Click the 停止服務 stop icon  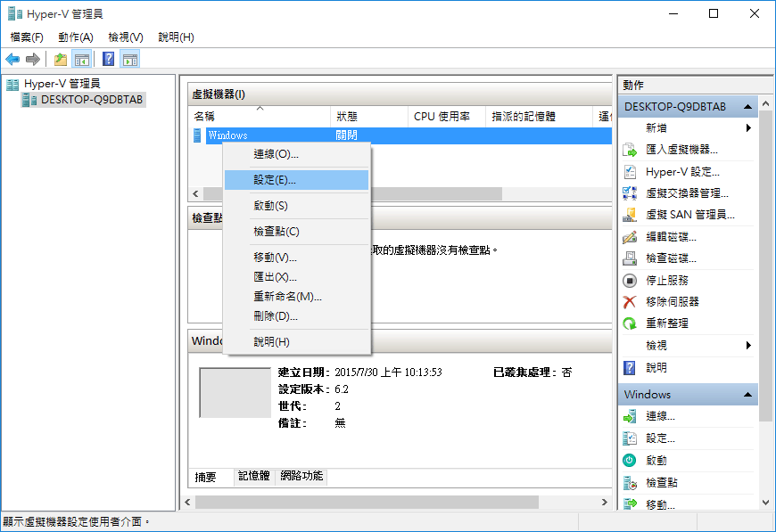[630, 281]
